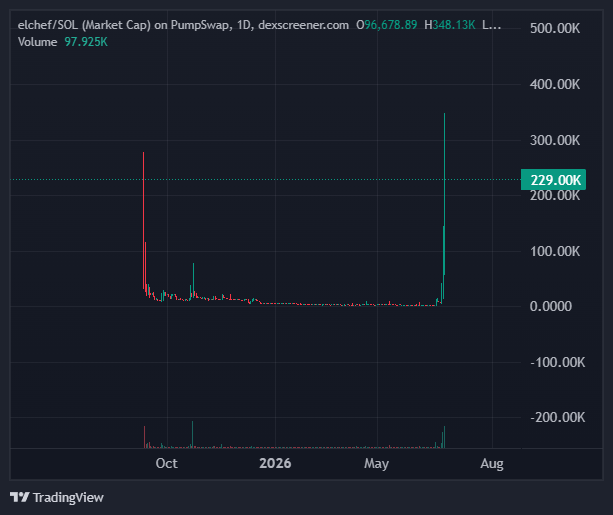Viewport: 613px width, 515px height.
Task: Click the May label on time axis
Action: pos(376,464)
